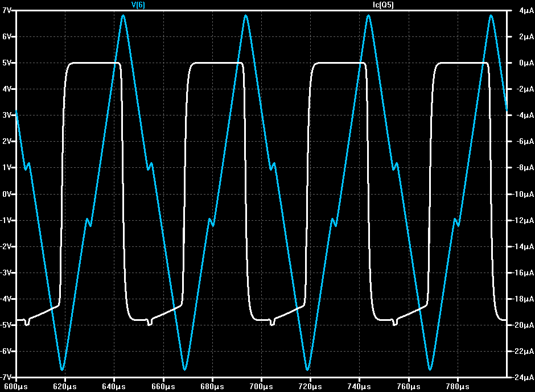Click the 620µs time axis label

click(65, 386)
